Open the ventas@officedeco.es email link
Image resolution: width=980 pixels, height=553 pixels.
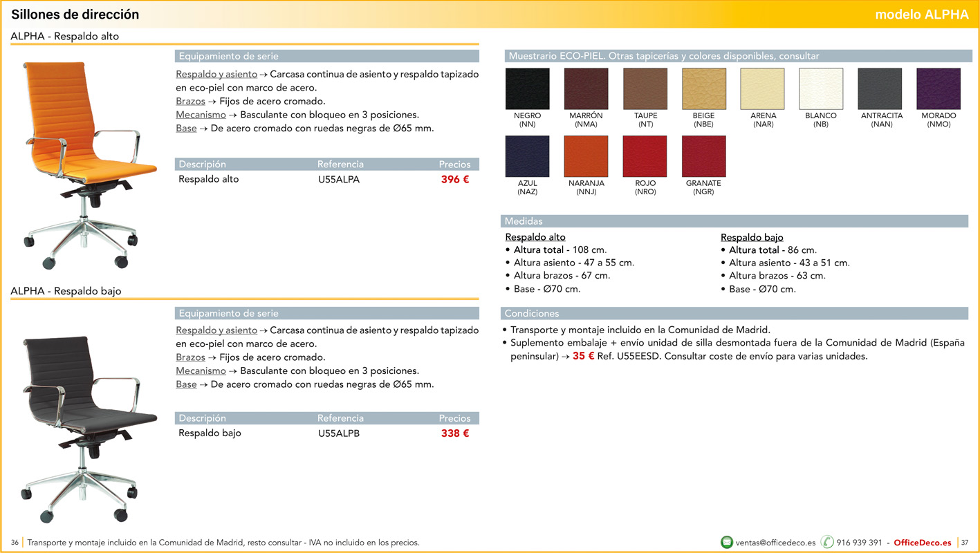(x=775, y=543)
